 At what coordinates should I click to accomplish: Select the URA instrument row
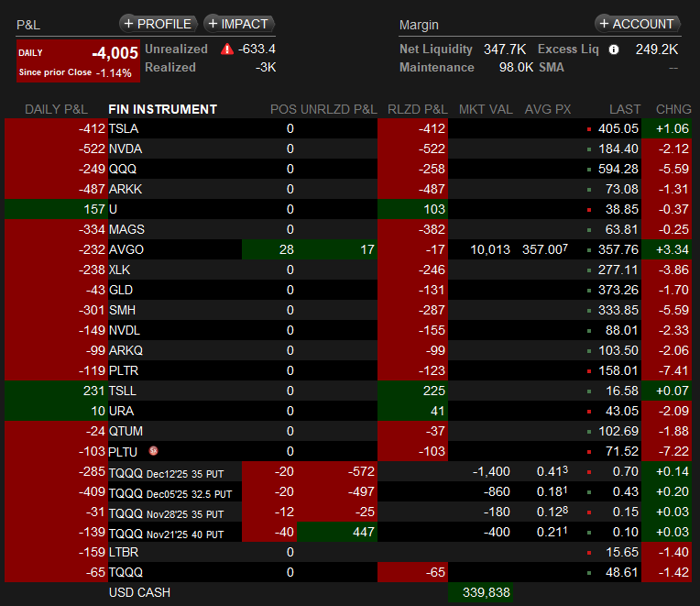pyautogui.click(x=348, y=411)
